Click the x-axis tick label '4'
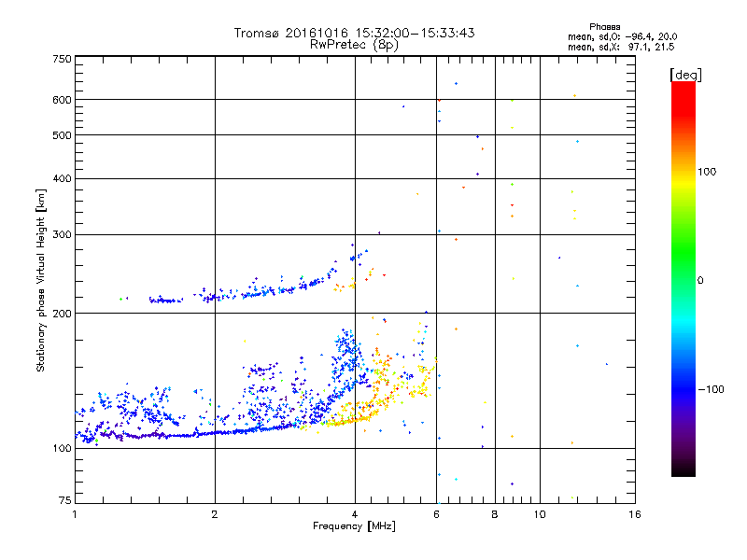This screenshot has width=747, height=560. 355,514
